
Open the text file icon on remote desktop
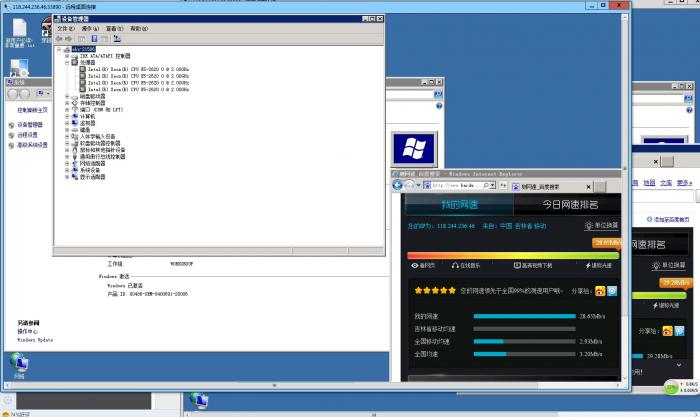tap(20, 32)
